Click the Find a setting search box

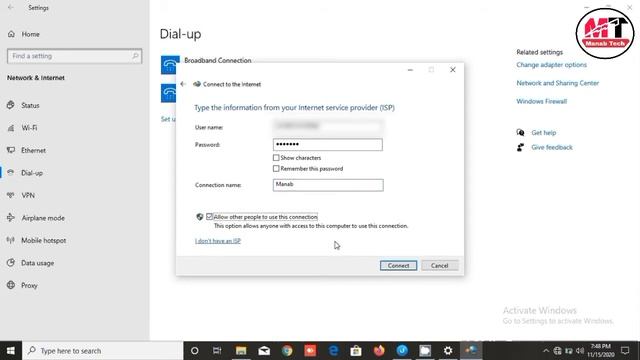[x=74, y=56]
